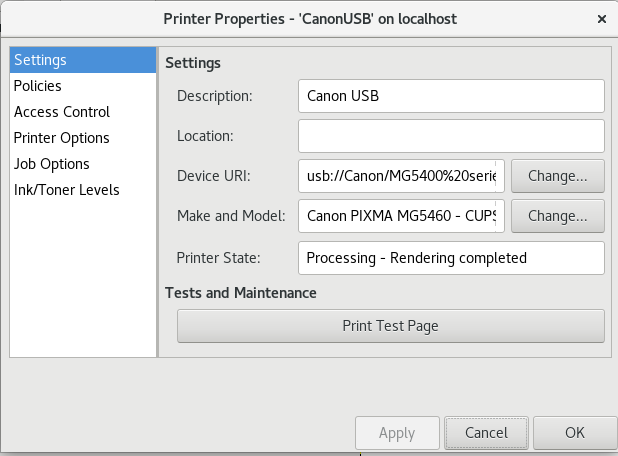
Task: Click the Printer Properties title bar text
Action: (x=310, y=19)
